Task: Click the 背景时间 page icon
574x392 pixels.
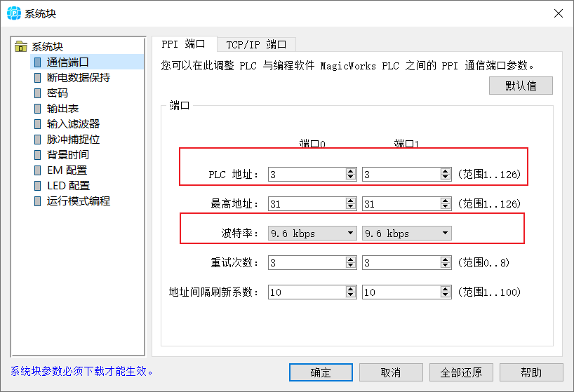Action: pos(37,155)
